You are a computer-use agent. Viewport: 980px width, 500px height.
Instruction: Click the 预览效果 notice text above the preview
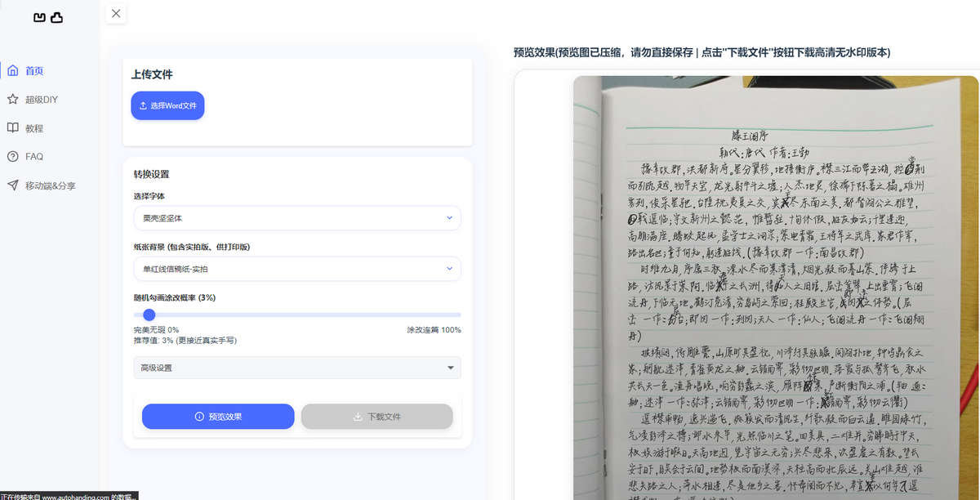pos(702,52)
